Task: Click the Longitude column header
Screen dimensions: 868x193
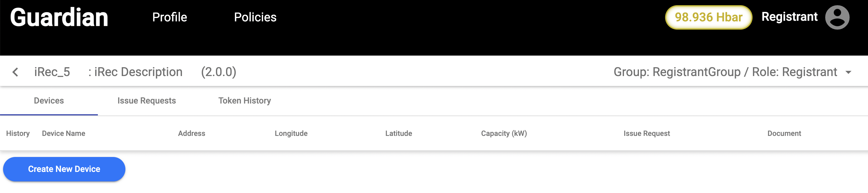Action: coord(291,133)
